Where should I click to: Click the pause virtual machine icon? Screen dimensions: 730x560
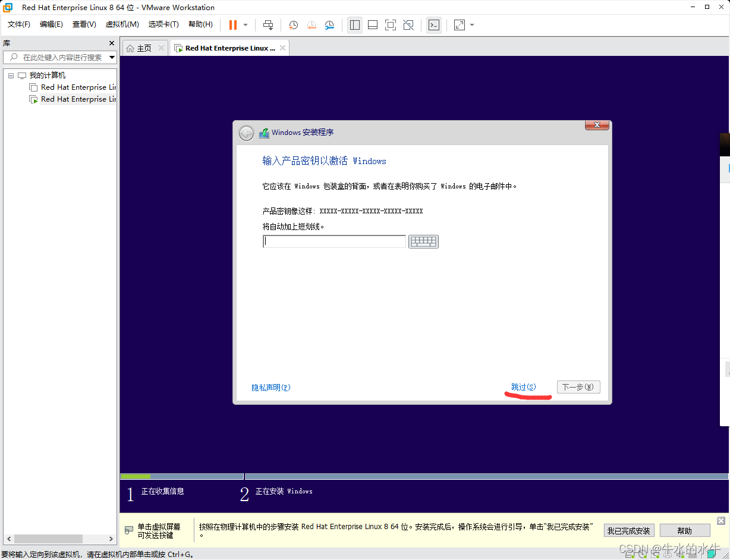(x=233, y=25)
